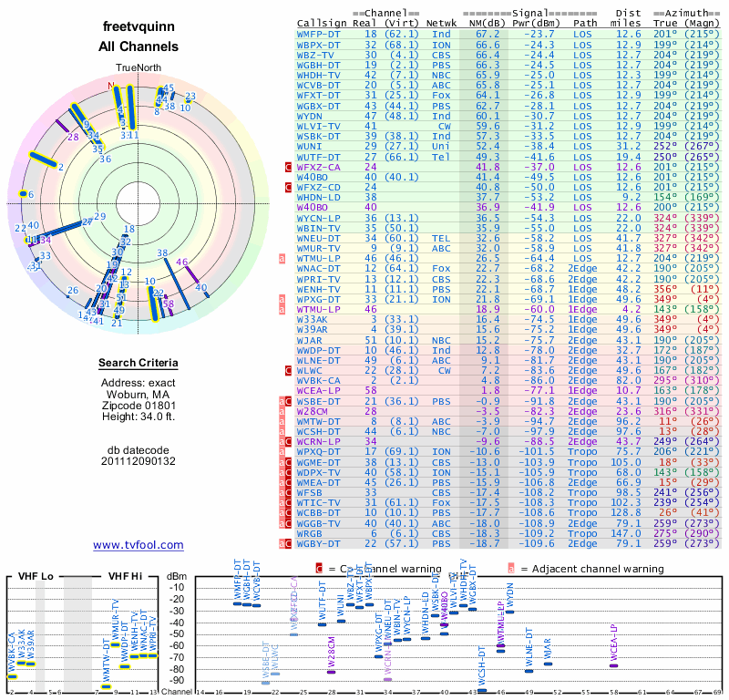Screen dimensions: 729x700
Task: Click the WCEA-LP marker in spectrum chart
Action: pyautogui.click(x=613, y=665)
